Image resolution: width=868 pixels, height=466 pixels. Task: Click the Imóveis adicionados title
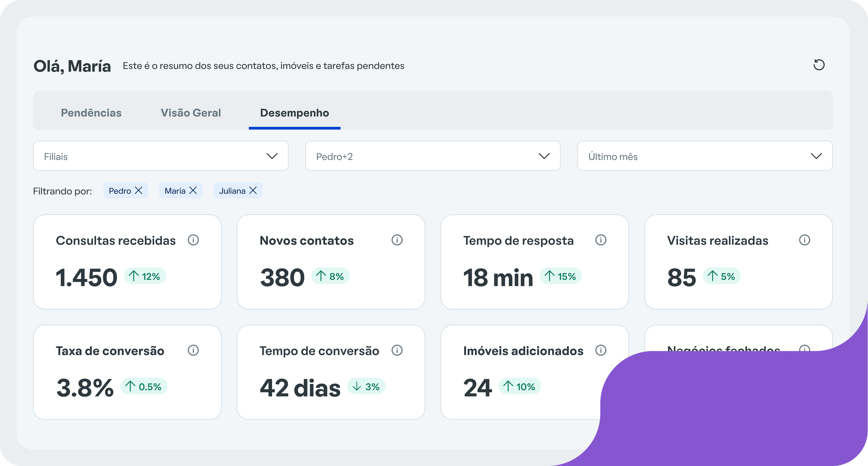click(523, 351)
